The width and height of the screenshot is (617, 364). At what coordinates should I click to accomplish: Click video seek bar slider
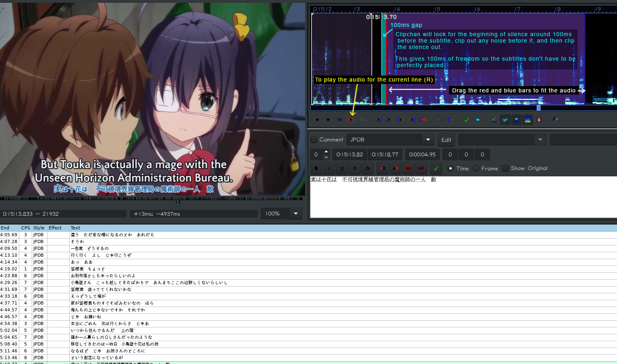[178, 202]
